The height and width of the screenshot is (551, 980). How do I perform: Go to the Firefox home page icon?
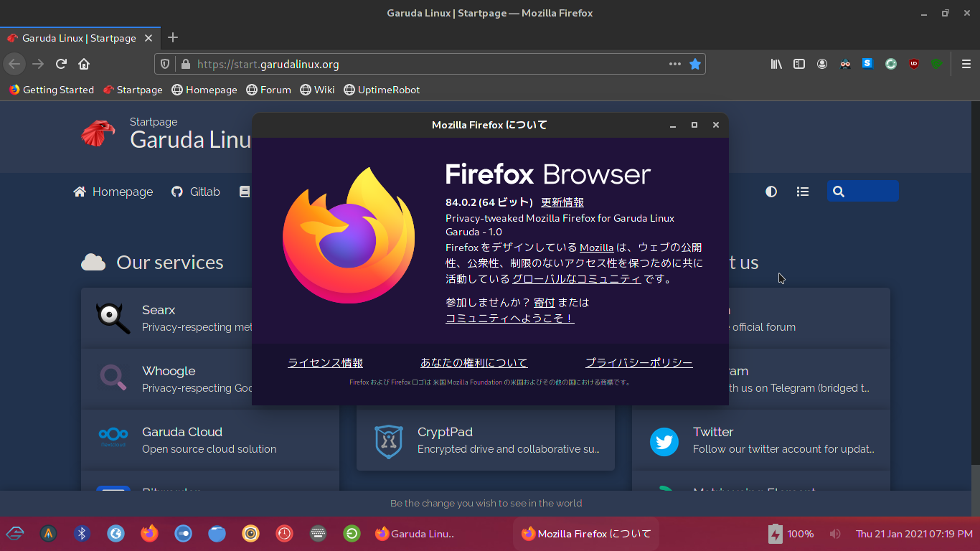pos(84,64)
